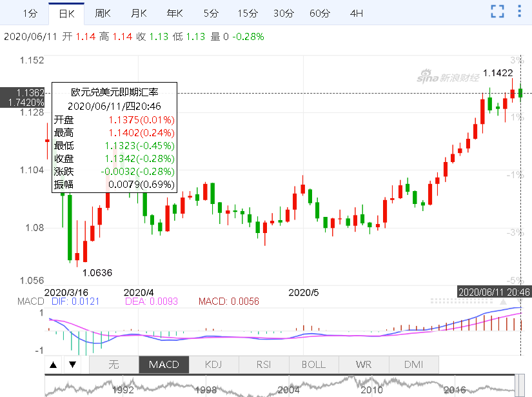The width and height of the screenshot is (532, 397).
Task: Select the DMI indicator button
Action: click(414, 365)
